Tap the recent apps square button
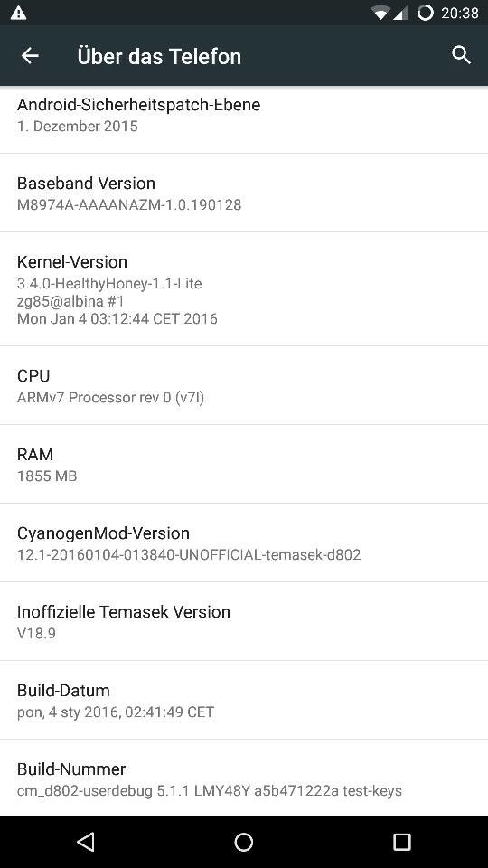488x868 pixels. click(401, 842)
